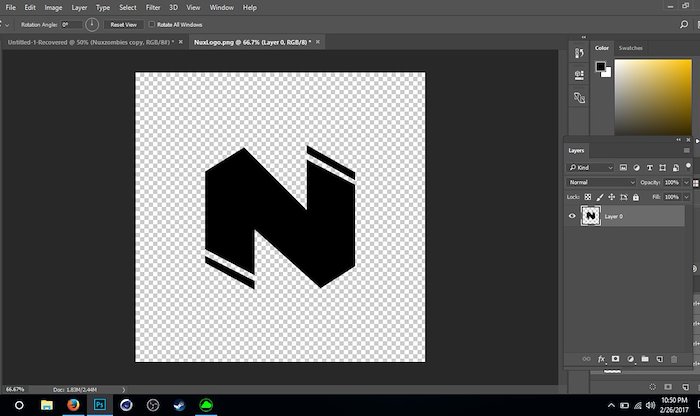Open the Properties panel icon
The height and width of the screenshot is (416, 700).
579,75
